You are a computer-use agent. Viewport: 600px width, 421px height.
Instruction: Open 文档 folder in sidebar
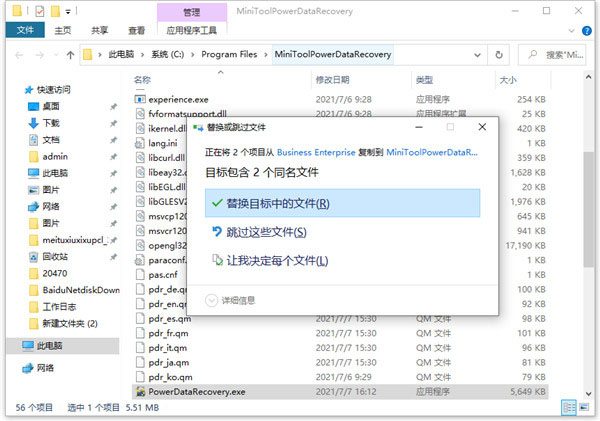(51, 140)
